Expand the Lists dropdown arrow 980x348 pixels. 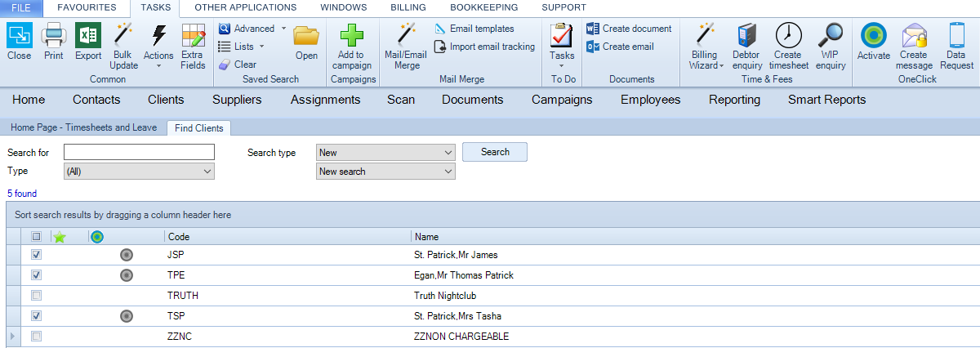point(261,47)
